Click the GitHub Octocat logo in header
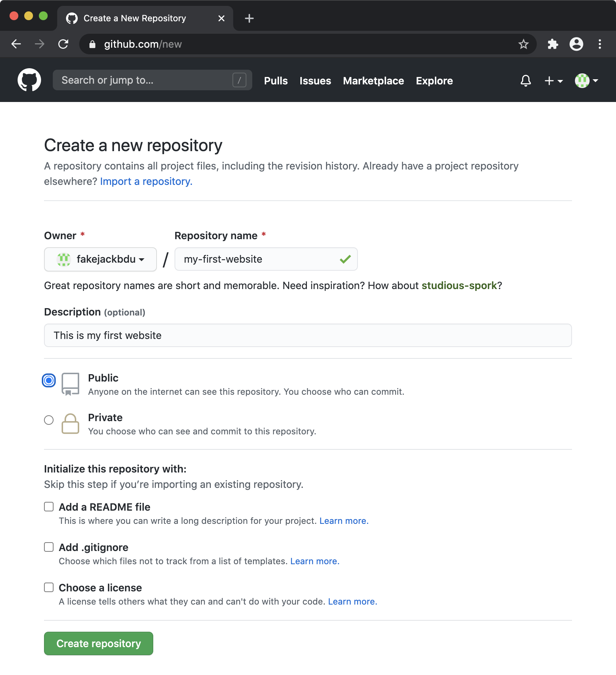Image resolution: width=616 pixels, height=675 pixels. pos(29,80)
